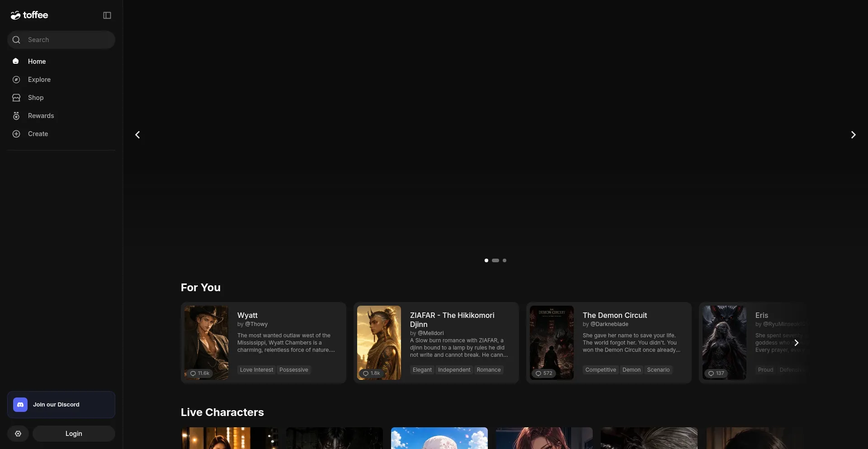Select the second carousel dot
Image resolution: width=868 pixels, height=449 pixels.
495,260
